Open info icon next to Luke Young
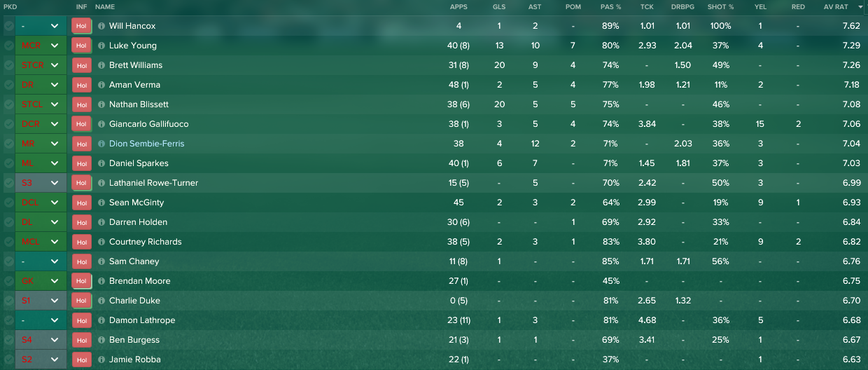 click(x=101, y=46)
